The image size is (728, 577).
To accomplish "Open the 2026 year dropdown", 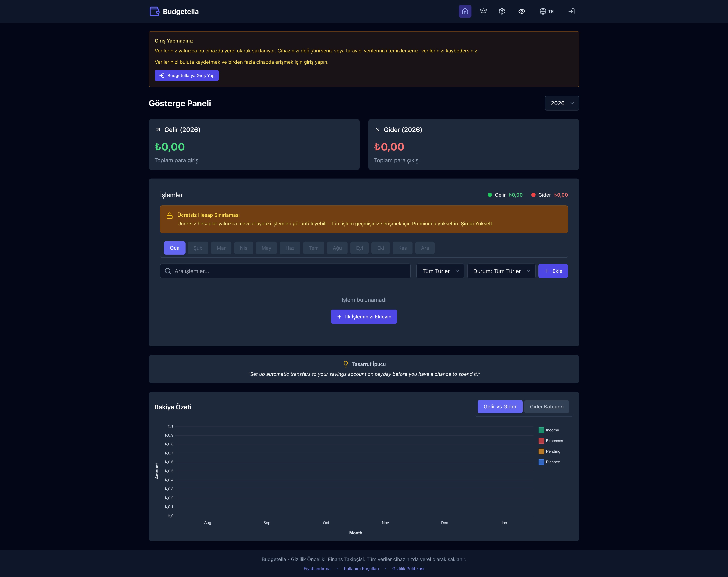I will (x=562, y=103).
